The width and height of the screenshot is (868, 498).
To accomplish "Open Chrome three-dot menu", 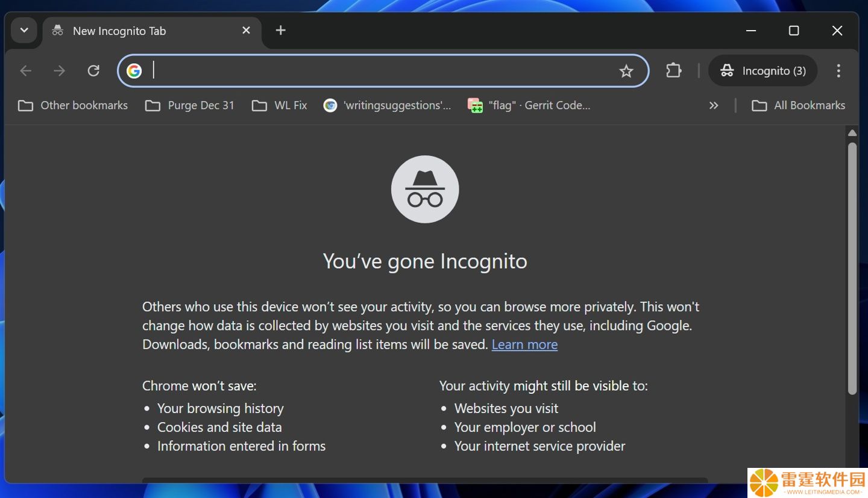I will (x=838, y=71).
